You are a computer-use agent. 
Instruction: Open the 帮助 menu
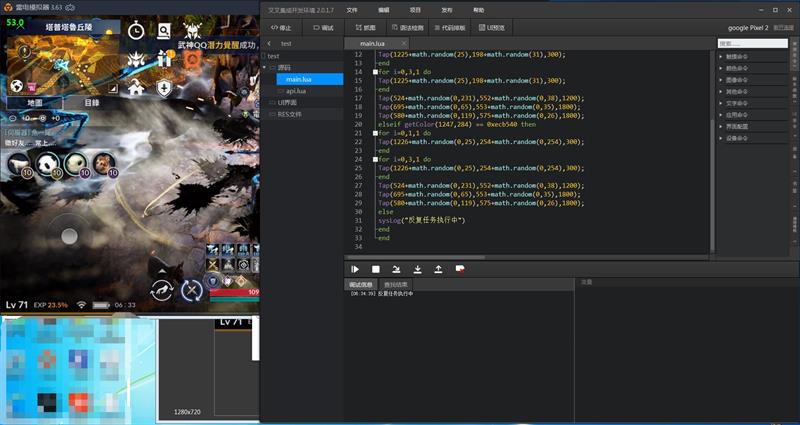479,10
